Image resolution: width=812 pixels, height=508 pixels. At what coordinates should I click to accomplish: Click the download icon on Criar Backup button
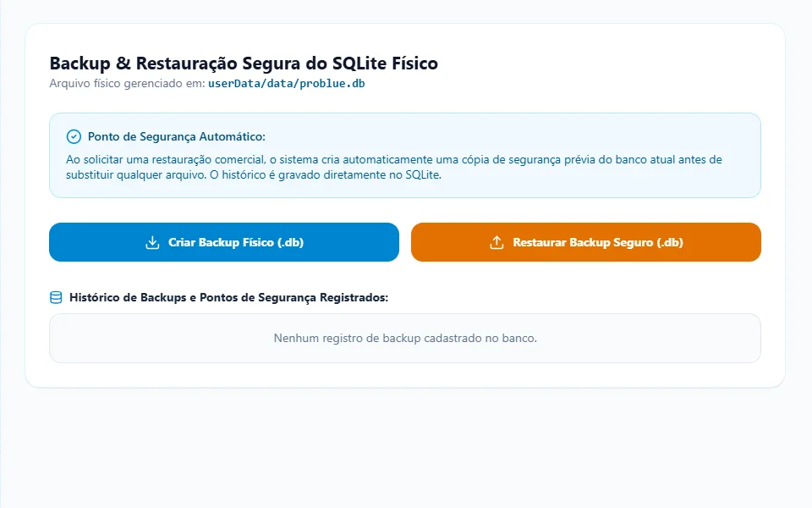(x=152, y=242)
